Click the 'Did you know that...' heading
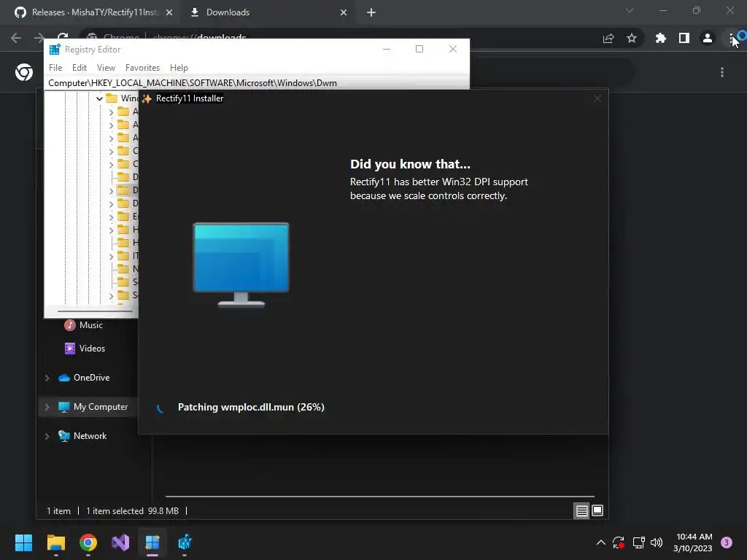This screenshot has height=560, width=747. (410, 164)
